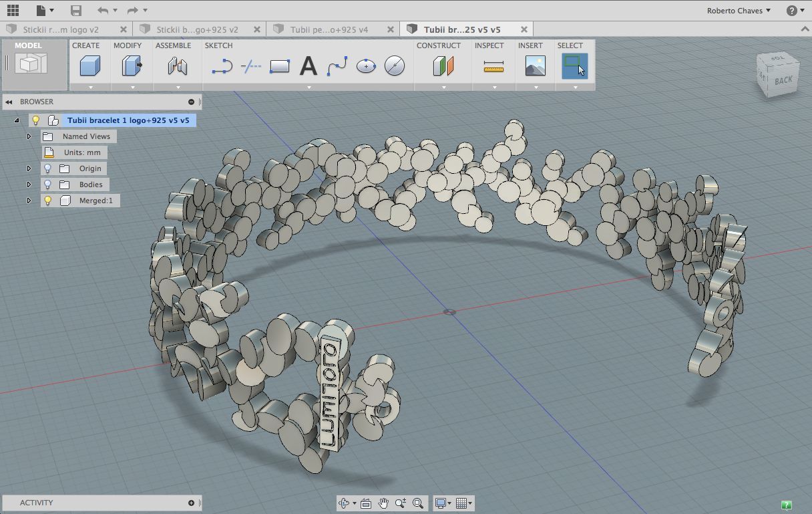The height and width of the screenshot is (514, 812).
Task: Open dropdown arrow below the Construct icon
Action: click(x=443, y=87)
